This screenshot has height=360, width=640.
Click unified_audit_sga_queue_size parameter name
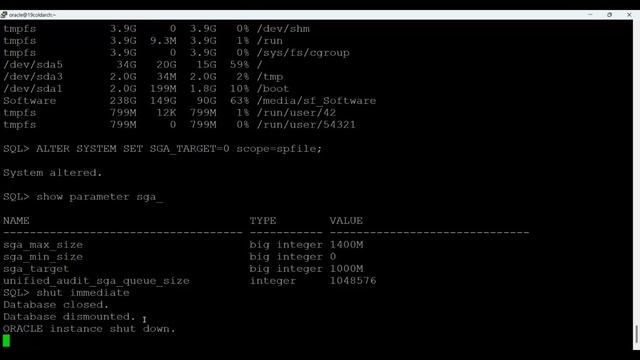[x=96, y=281]
